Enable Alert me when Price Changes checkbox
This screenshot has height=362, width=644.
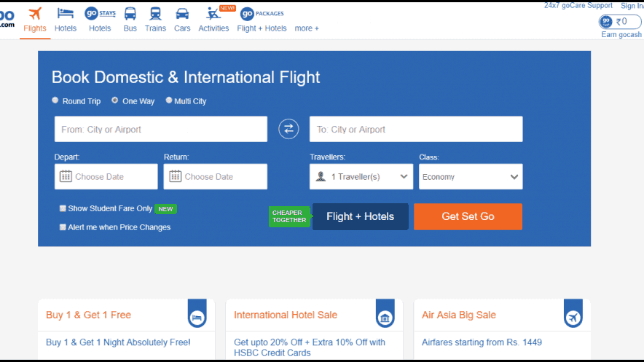63,227
